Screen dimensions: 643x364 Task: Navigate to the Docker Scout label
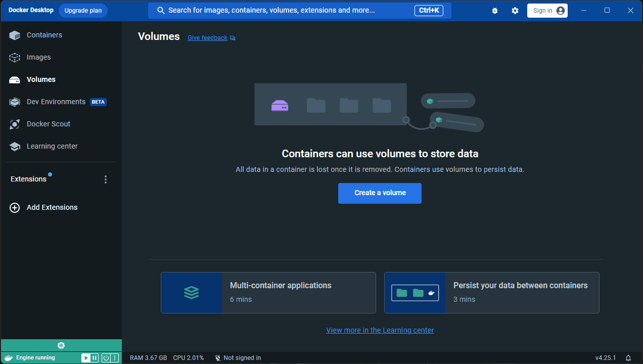(x=49, y=124)
